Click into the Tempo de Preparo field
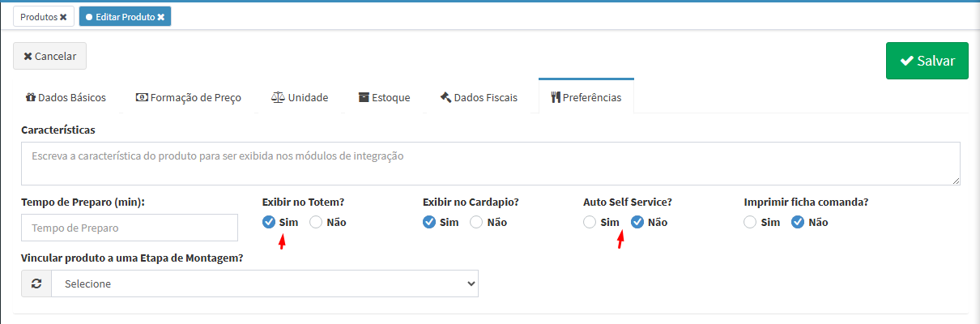The height and width of the screenshot is (324, 980). 130,228
